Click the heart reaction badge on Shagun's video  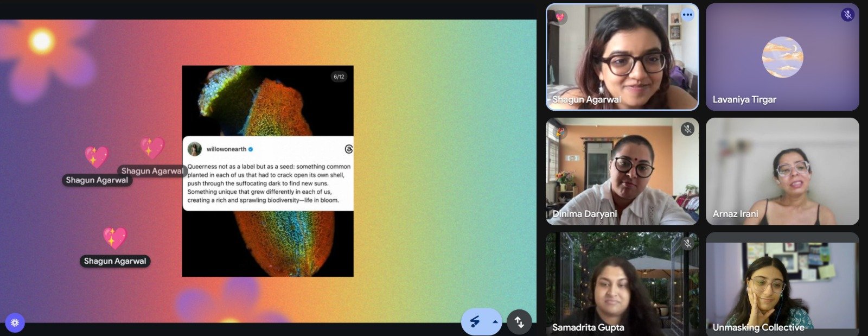point(559,17)
